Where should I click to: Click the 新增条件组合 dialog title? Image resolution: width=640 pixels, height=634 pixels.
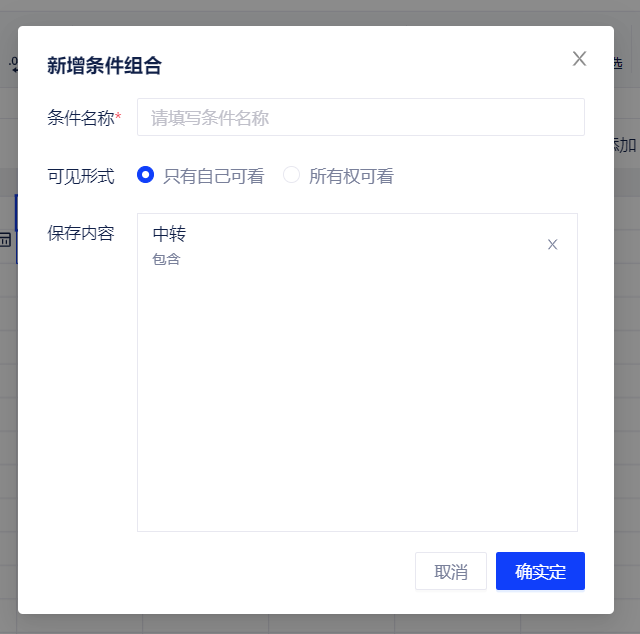pos(104,66)
